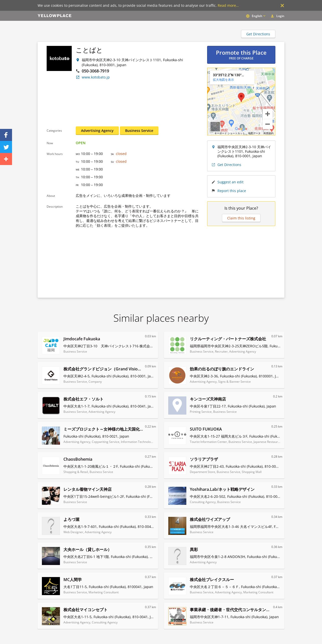Open Report this place link
Screen dimensions: 322x644
click(x=232, y=191)
